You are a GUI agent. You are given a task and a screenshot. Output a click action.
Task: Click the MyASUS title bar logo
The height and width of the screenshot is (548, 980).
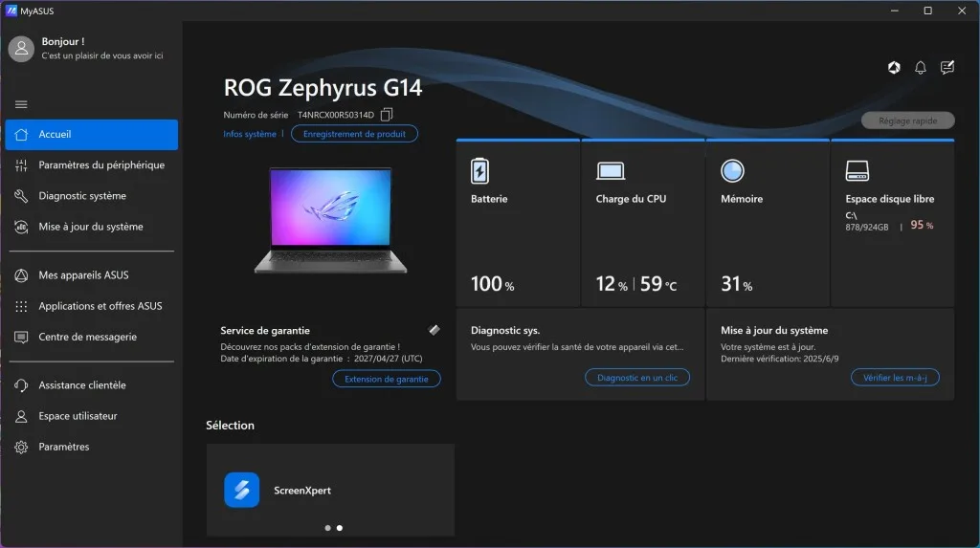[11, 11]
